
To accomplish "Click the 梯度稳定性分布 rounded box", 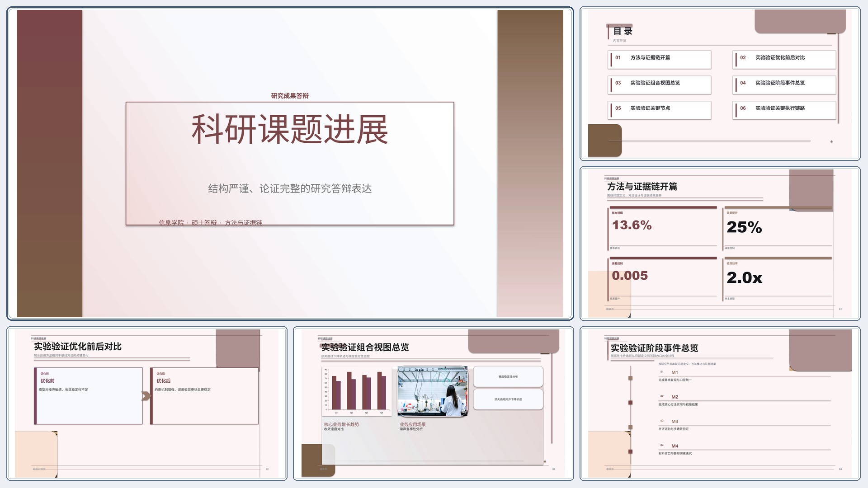I will (508, 376).
